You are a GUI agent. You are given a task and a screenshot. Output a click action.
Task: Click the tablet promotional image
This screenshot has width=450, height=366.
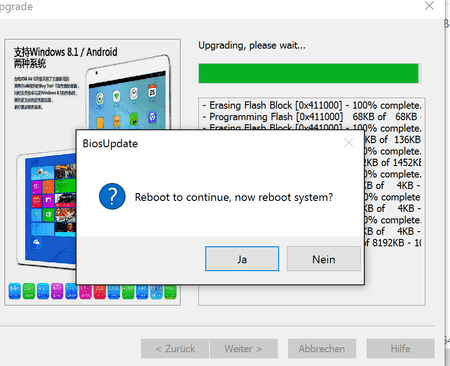click(93, 172)
